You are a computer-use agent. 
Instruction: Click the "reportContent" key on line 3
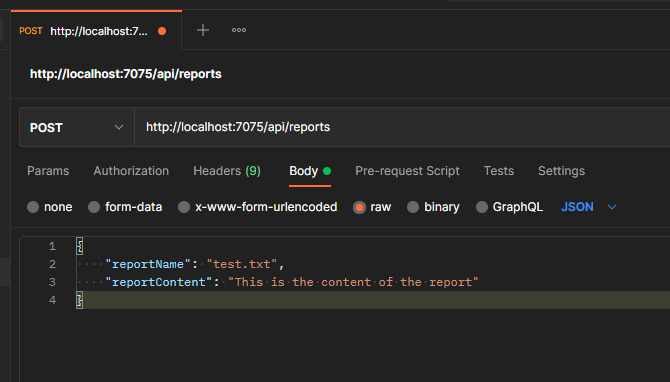click(159, 282)
